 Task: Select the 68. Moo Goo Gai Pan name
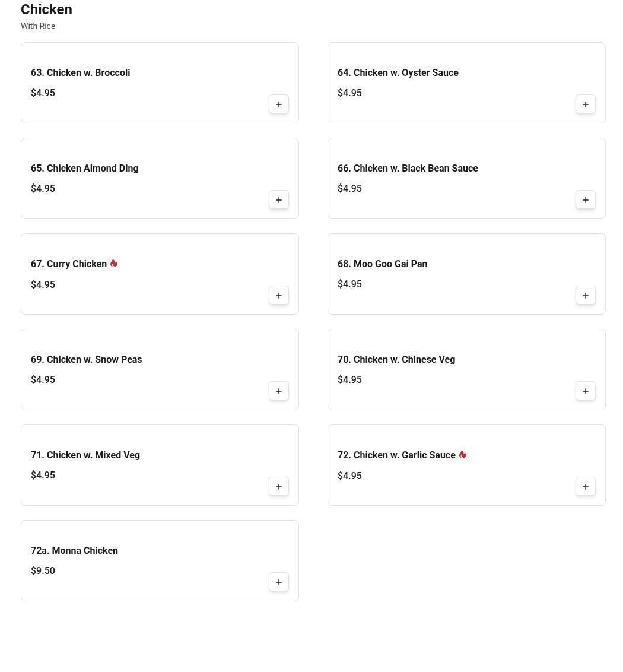pyautogui.click(x=382, y=264)
